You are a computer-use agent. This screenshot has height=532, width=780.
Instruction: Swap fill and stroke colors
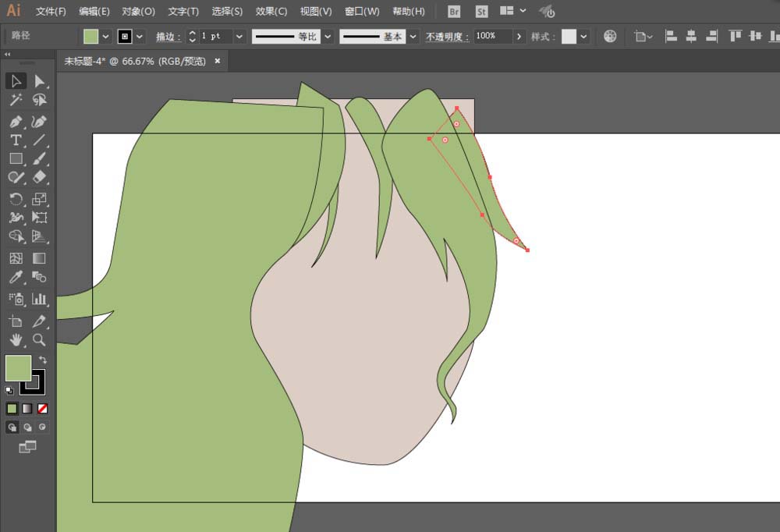tap(42, 360)
